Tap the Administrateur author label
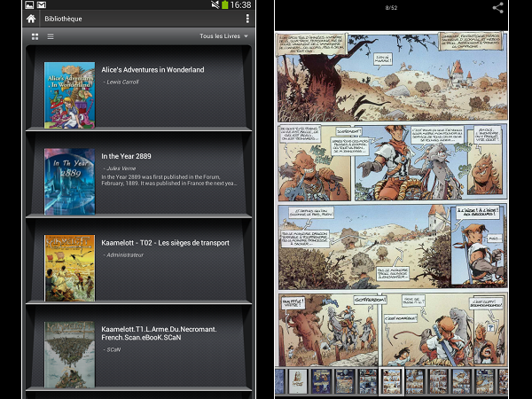532x399 pixels. (x=125, y=254)
